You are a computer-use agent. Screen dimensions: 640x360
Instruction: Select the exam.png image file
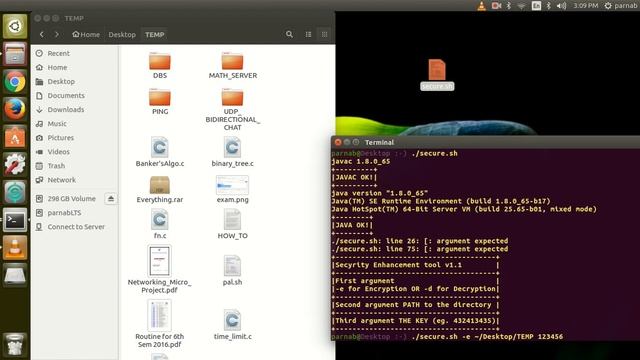(233, 189)
